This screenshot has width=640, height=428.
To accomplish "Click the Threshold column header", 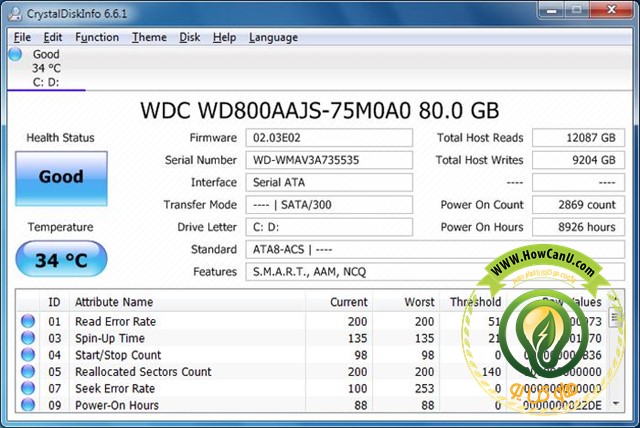I will pyautogui.click(x=473, y=302).
